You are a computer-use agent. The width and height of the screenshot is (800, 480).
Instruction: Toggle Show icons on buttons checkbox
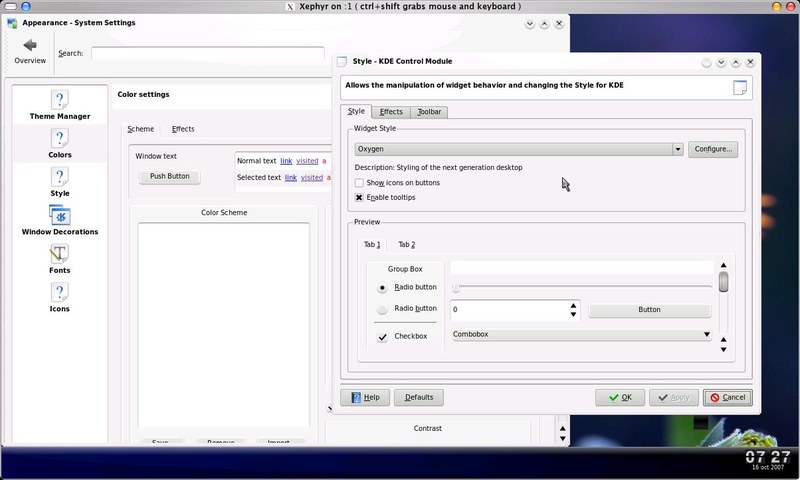[359, 183]
